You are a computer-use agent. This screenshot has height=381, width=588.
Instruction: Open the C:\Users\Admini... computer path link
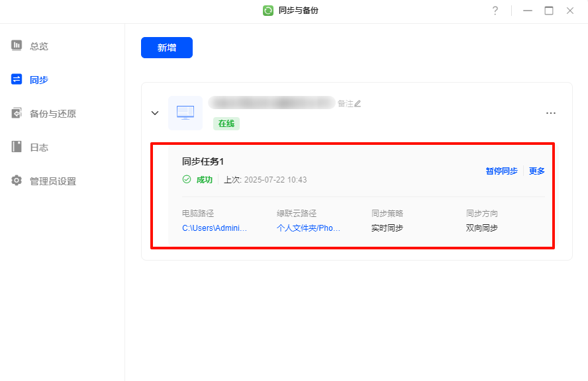215,228
